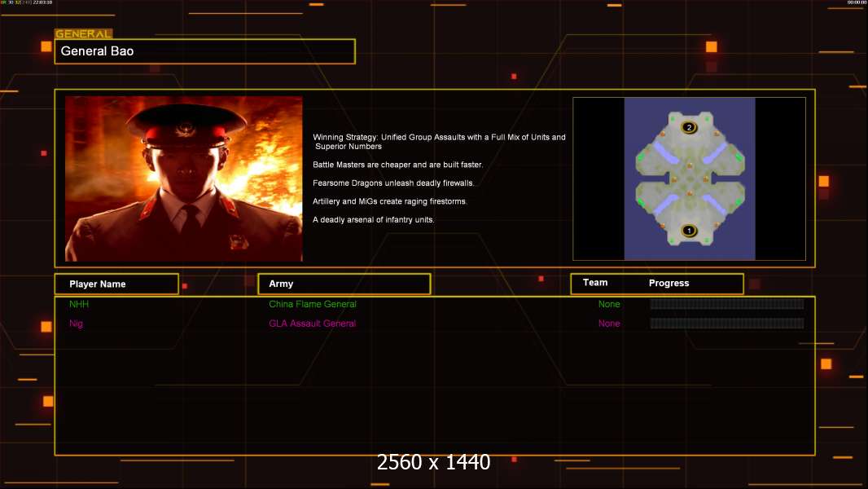Click NHH's team value None

609,304
